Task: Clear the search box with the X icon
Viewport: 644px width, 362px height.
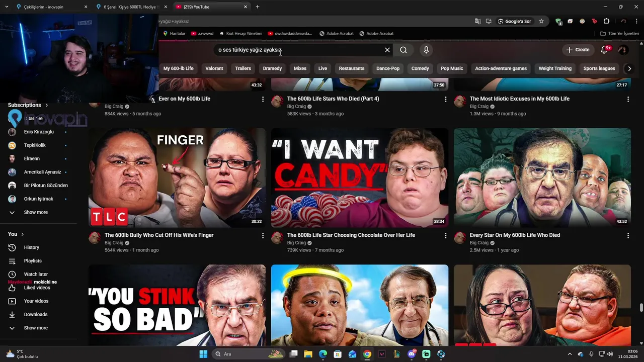Action: pos(387,50)
